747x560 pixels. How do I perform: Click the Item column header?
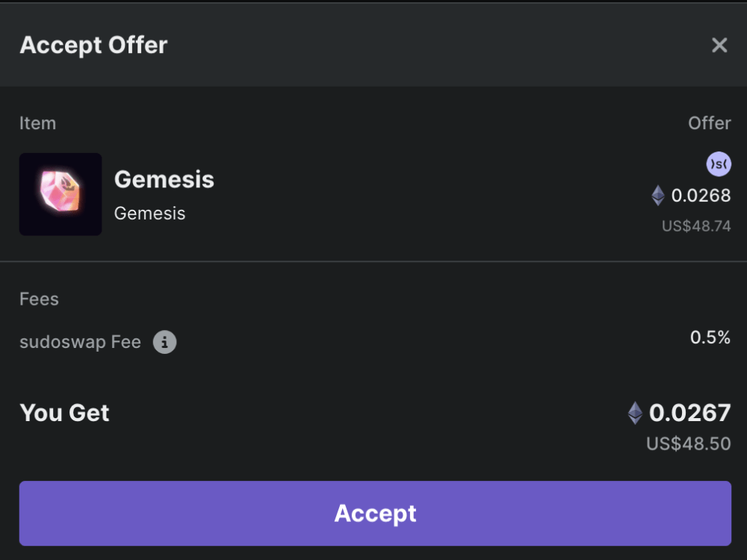point(37,123)
